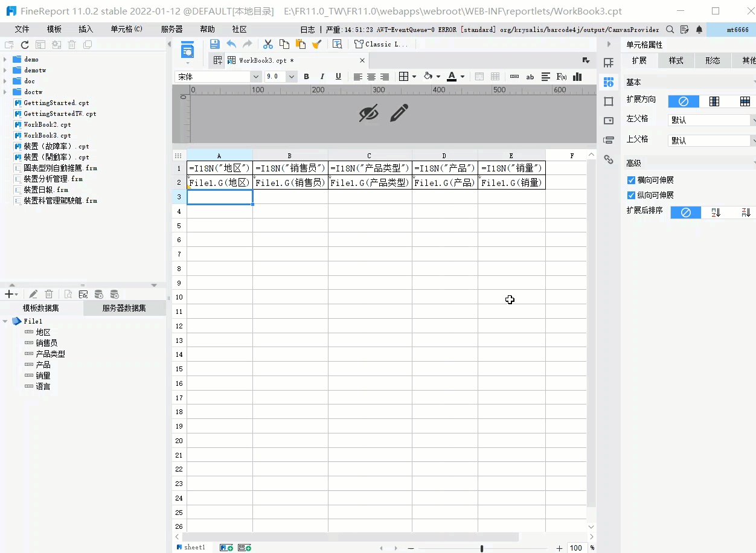Click the insert formula F(x) icon

click(x=562, y=77)
